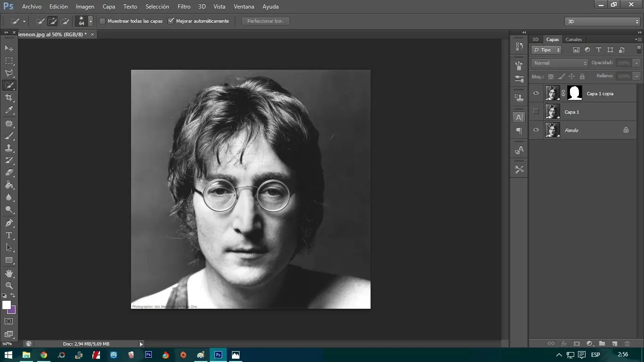
Task: Expand the 3D workspace selector dropdown
Action: [x=602, y=22]
